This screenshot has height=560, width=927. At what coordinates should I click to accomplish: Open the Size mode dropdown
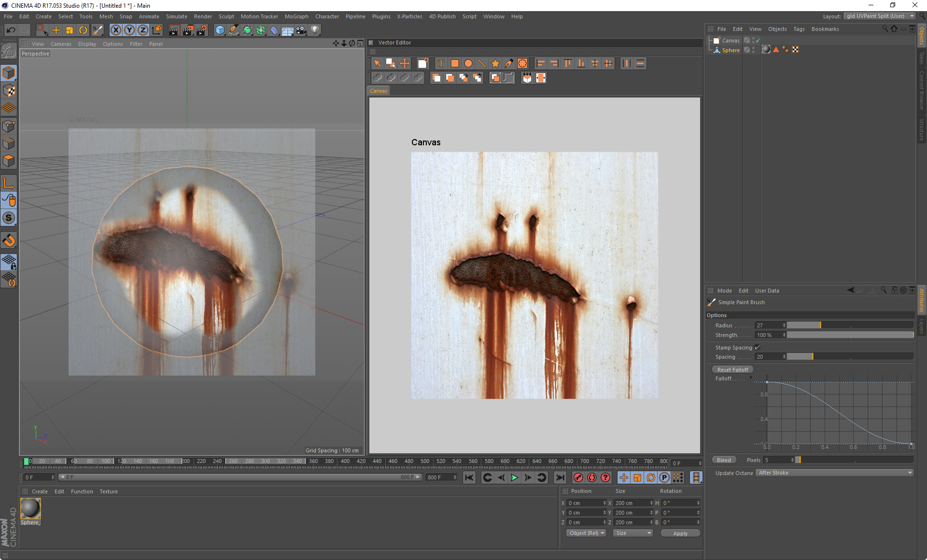click(633, 533)
